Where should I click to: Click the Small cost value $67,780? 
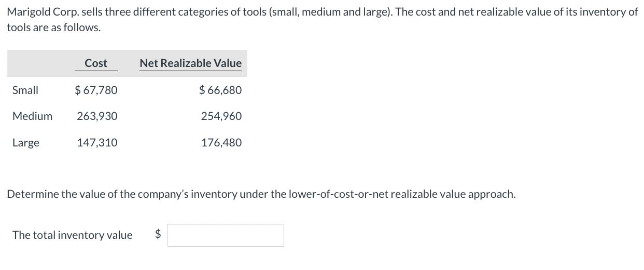(x=96, y=90)
